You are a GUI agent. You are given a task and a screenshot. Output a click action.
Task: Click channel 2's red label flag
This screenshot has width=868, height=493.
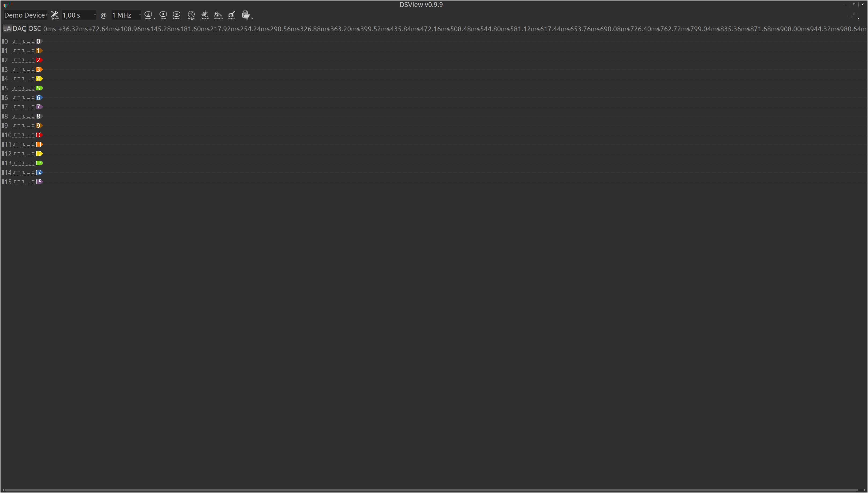pos(39,60)
